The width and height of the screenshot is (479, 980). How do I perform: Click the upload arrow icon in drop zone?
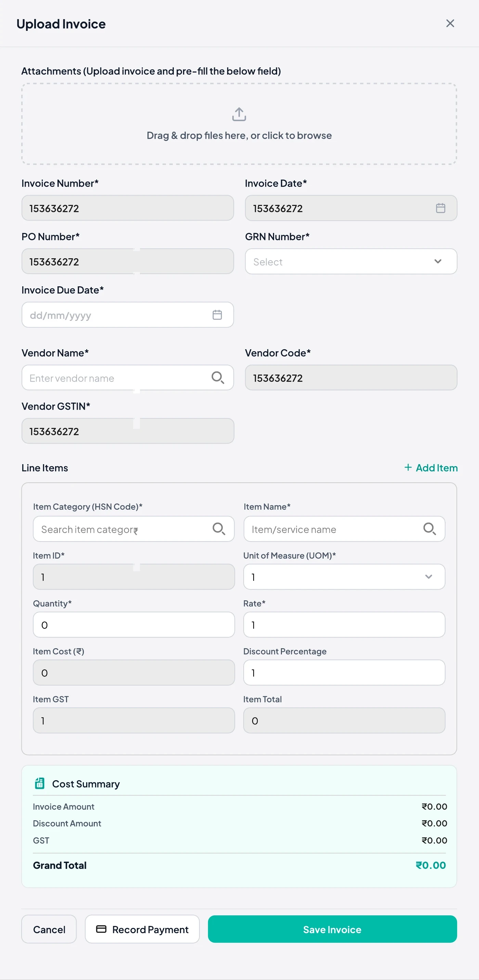point(239,114)
